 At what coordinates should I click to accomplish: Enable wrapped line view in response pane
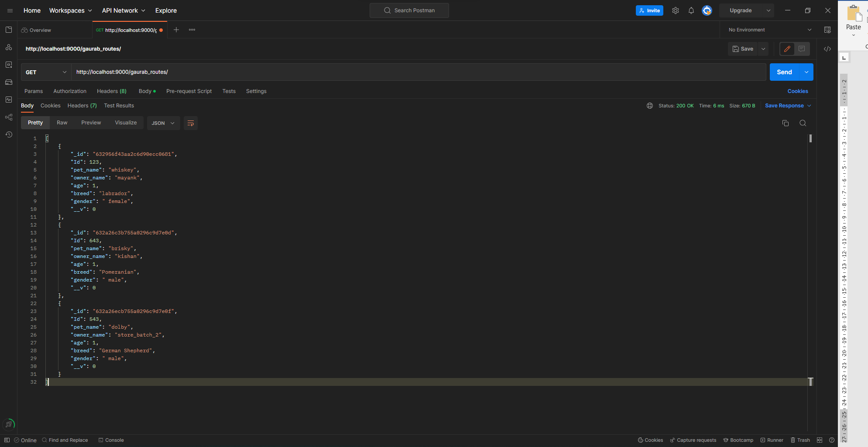click(x=190, y=123)
